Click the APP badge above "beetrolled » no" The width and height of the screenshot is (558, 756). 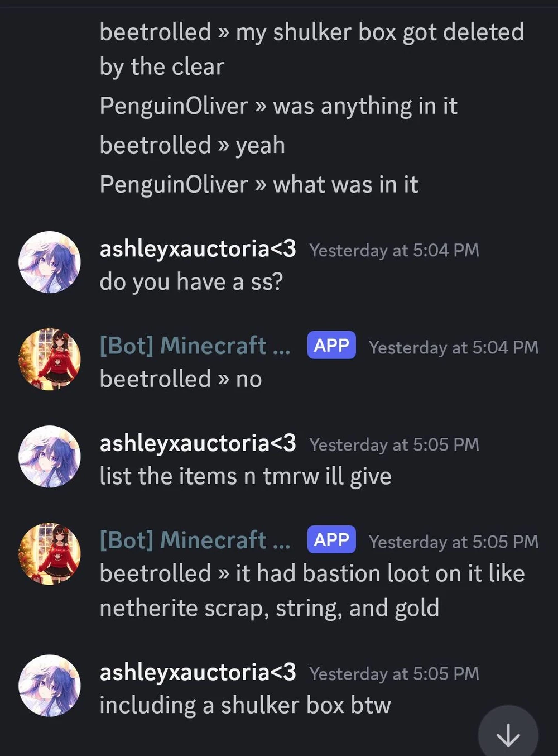(331, 346)
